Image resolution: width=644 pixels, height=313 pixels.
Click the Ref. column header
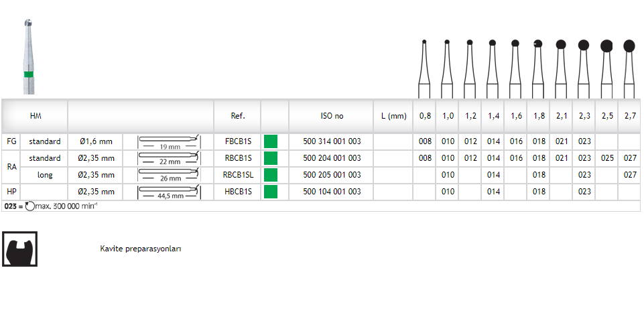tap(237, 116)
